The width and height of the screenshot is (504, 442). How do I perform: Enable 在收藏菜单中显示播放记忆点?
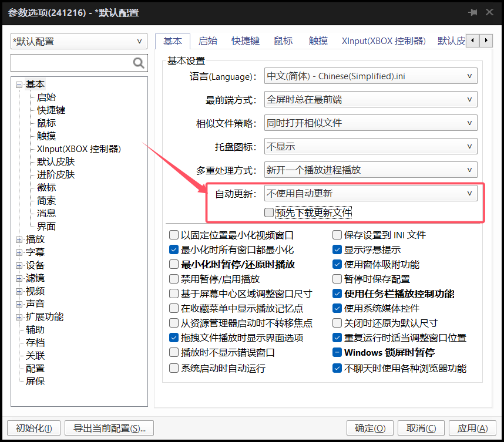point(173,308)
